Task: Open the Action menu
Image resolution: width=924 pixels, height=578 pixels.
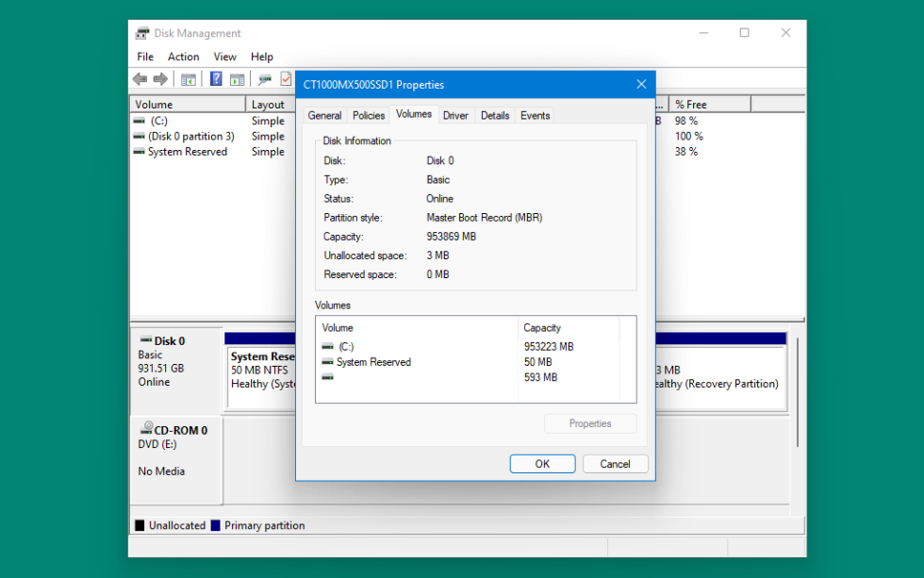Action: (x=183, y=57)
